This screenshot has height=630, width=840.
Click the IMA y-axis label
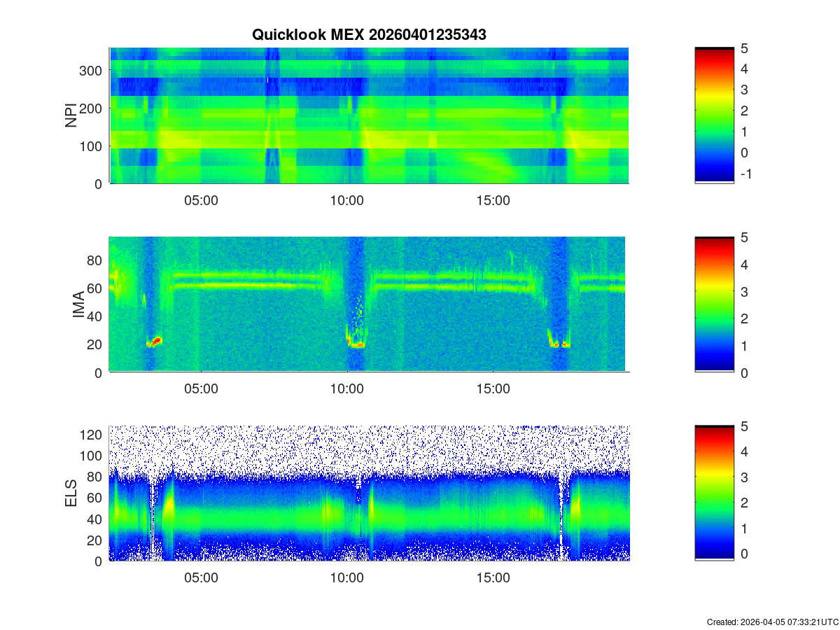78,305
